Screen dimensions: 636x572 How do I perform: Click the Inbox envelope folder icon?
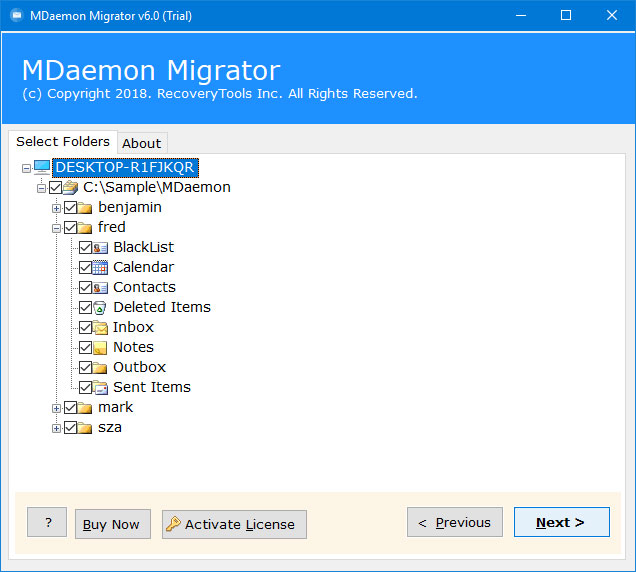pyautogui.click(x=100, y=327)
